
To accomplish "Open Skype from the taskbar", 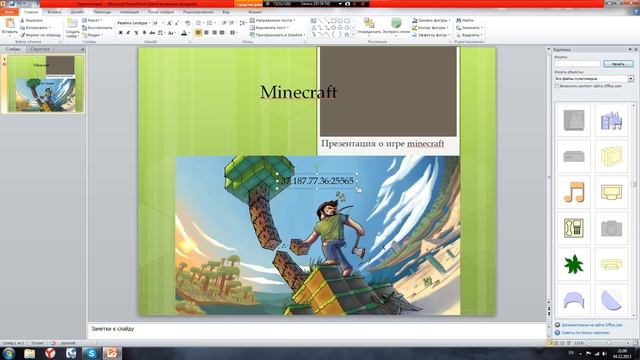I will pos(91,353).
